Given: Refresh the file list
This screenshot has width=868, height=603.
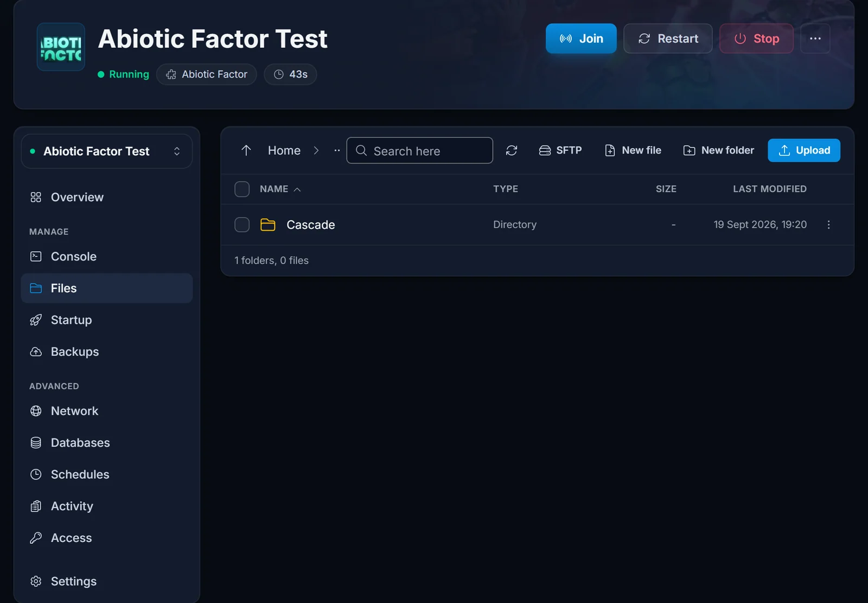Looking at the screenshot, I should tap(512, 150).
